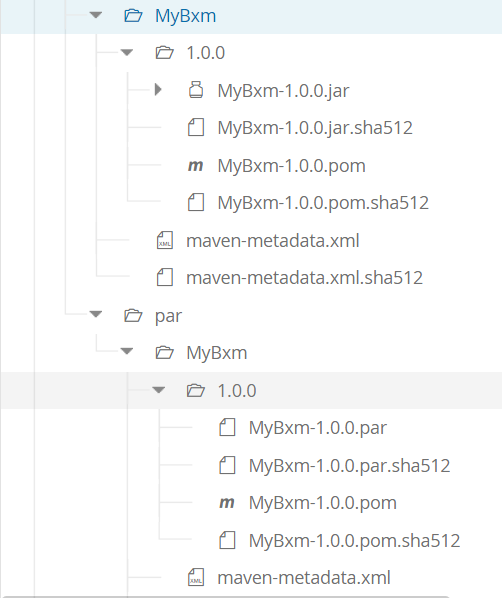Screen dimensions: 502x598
Task: Select the last MyBxm-1.0.0.pom.sha512 entry
Action: [x=354, y=540]
